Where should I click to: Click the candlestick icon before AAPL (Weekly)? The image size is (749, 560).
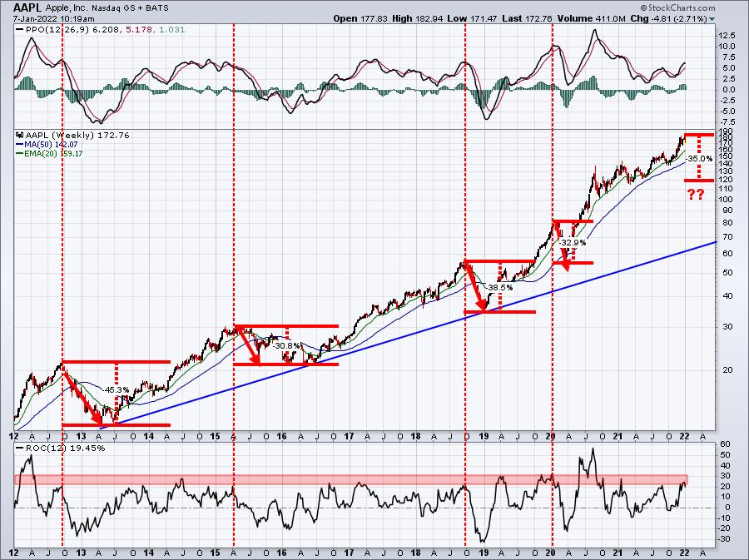click(x=20, y=135)
